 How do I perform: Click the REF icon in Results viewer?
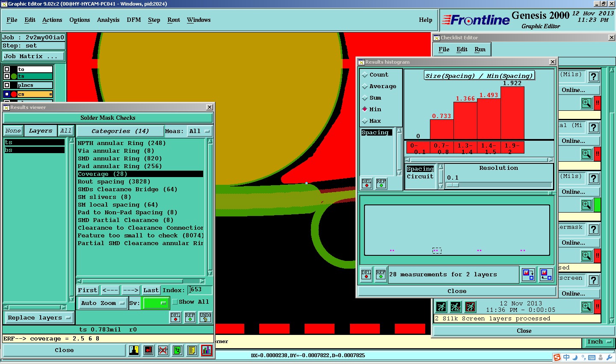coord(190,317)
